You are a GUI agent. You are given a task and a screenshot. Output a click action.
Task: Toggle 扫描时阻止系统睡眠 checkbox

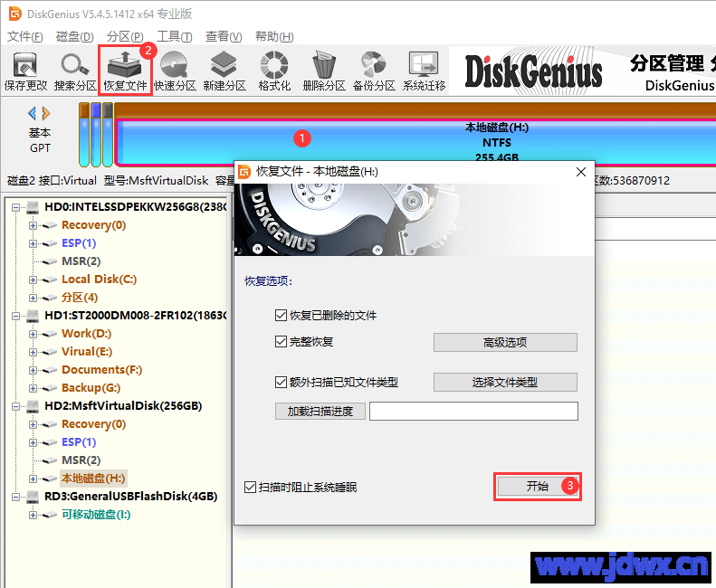tap(250, 487)
